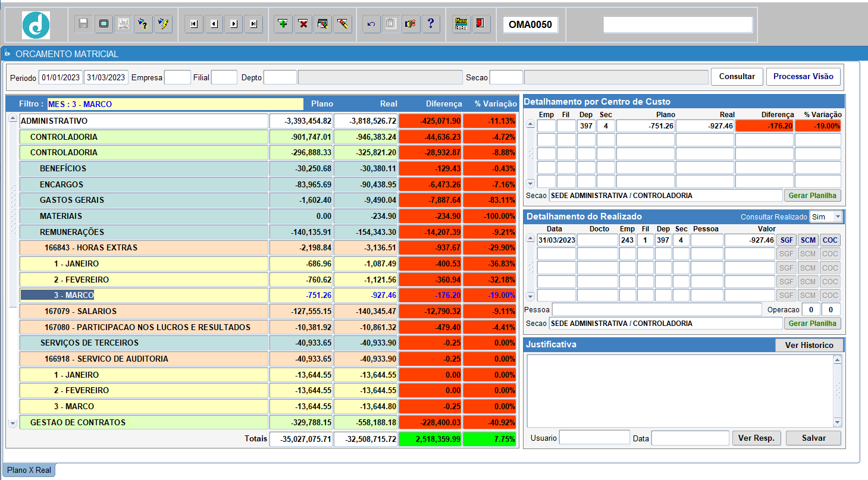Click scroll-down arrow in Detalhamento por Centro de Custo

tap(531, 183)
